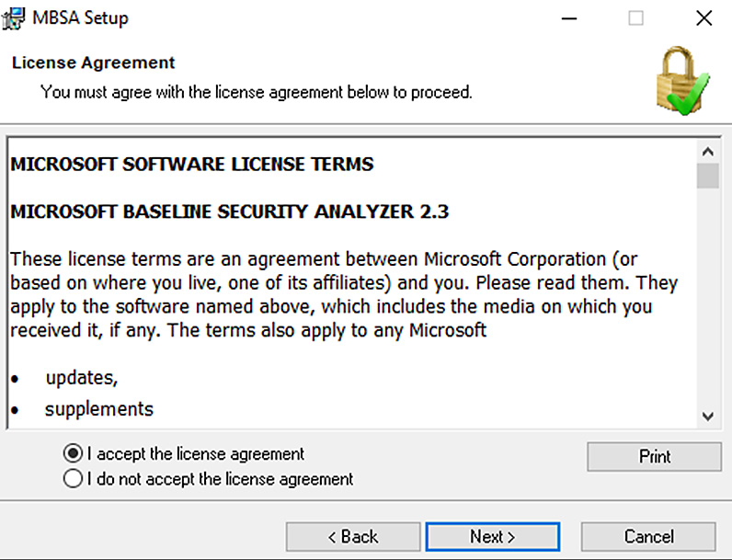Screen dimensions: 732x560
Task: Click the "supplements" bullet item in license text
Action: [x=99, y=409]
